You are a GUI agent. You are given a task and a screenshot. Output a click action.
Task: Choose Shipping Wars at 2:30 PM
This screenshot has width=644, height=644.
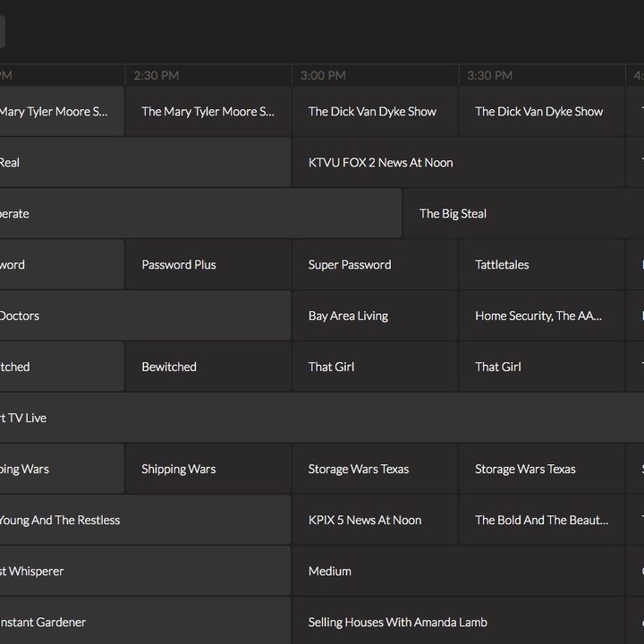(x=208, y=469)
